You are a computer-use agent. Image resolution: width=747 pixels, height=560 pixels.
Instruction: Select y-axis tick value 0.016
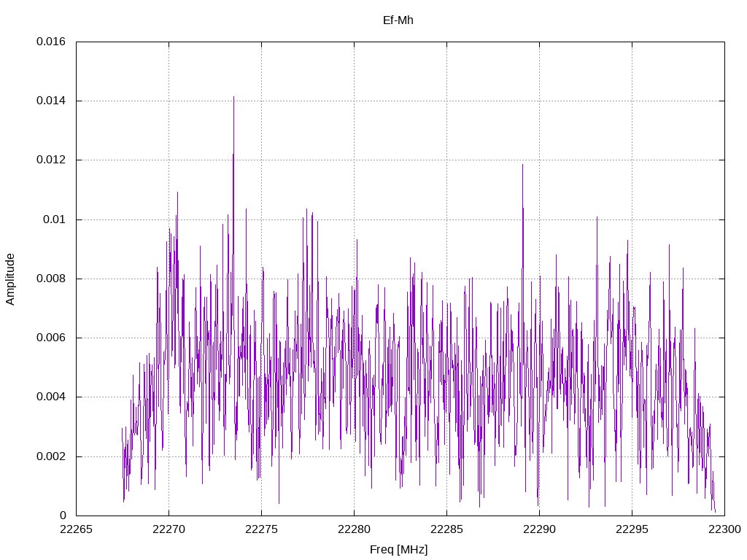[x=51, y=42]
